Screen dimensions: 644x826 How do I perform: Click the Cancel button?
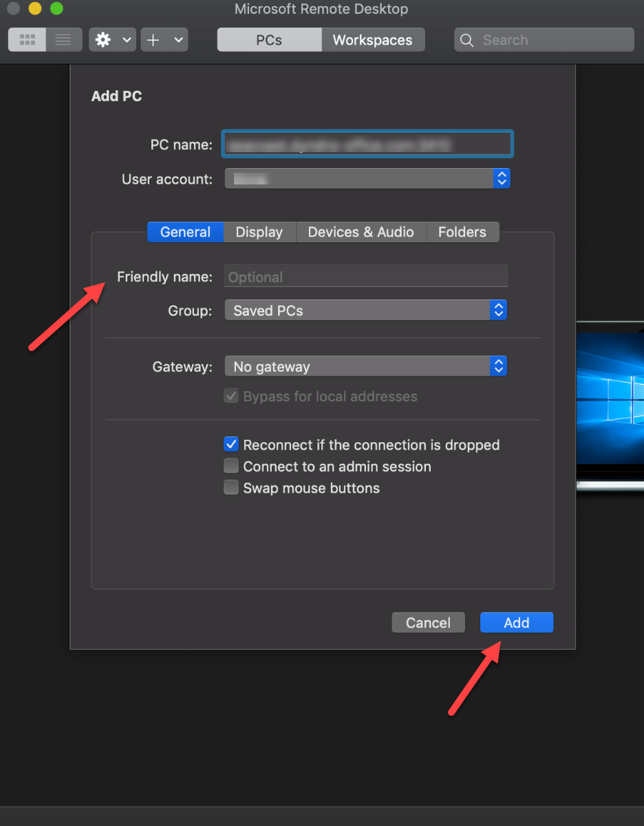[x=428, y=623]
